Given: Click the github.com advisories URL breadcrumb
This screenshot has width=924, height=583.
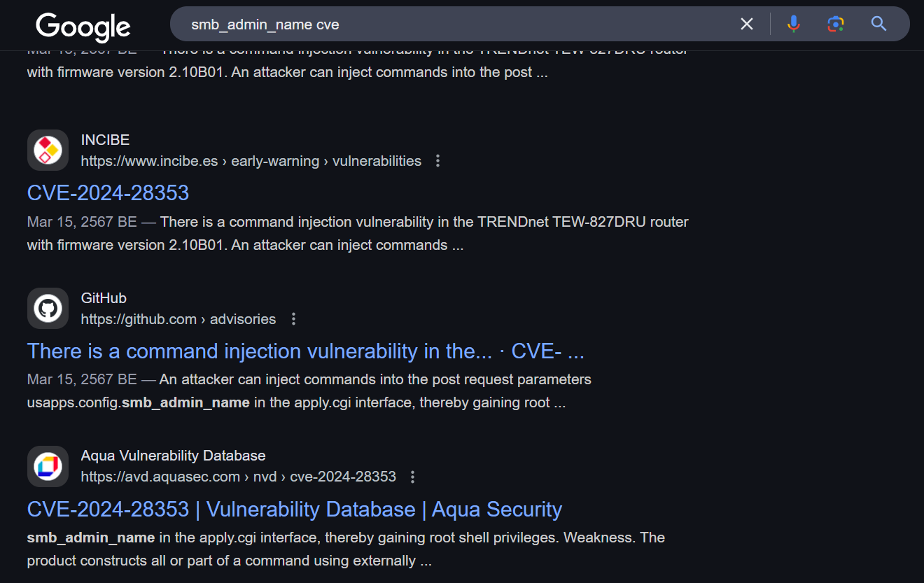Looking at the screenshot, I should 178,319.
